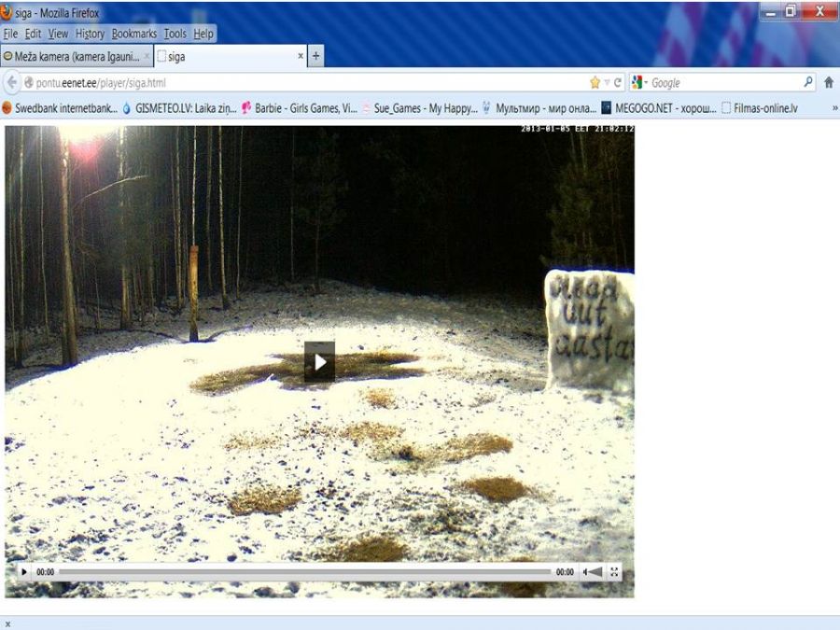Image resolution: width=840 pixels, height=630 pixels.
Task: Run search with the magnifier icon
Action: click(x=808, y=82)
